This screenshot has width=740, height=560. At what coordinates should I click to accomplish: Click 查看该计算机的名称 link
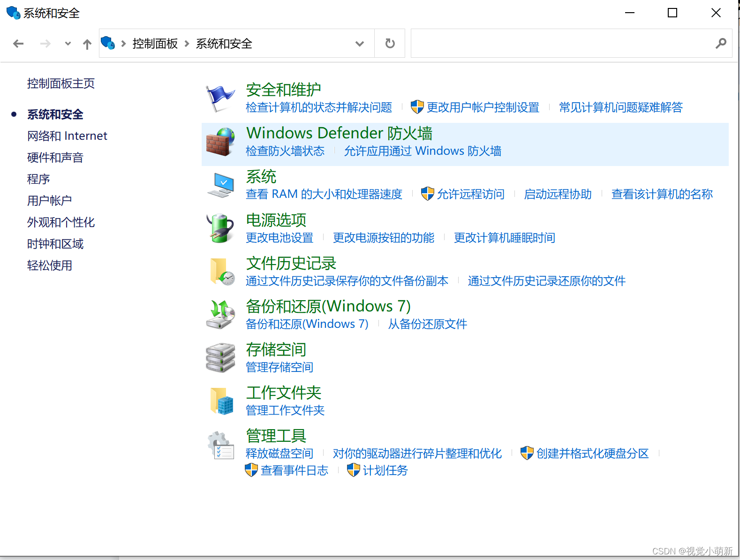pos(662,194)
